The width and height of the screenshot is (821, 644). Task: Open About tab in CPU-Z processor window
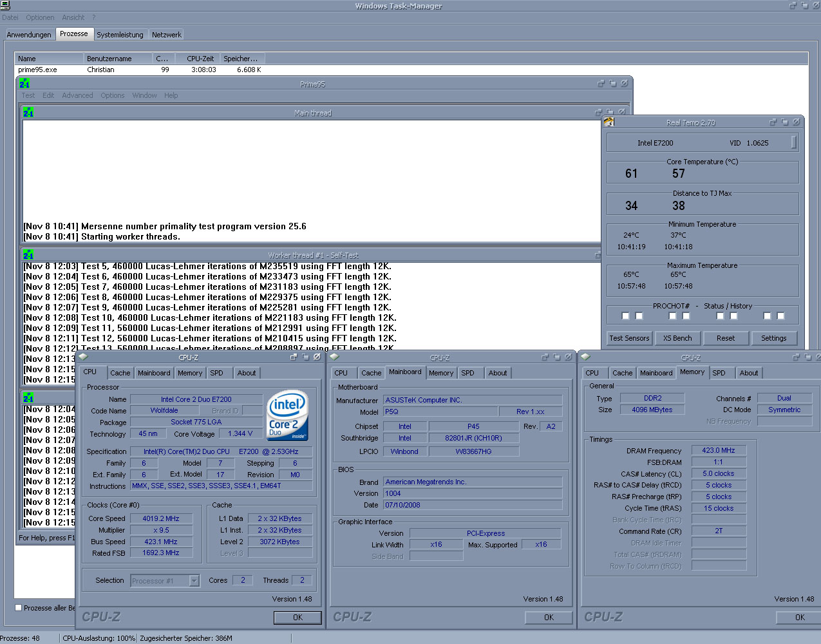(247, 373)
